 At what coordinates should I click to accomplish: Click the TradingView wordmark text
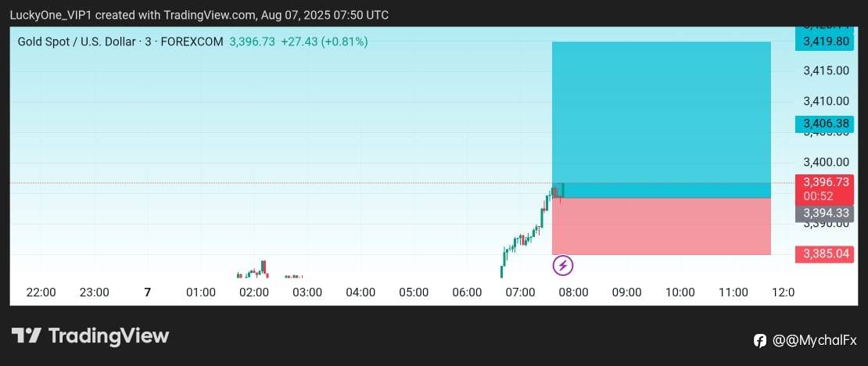point(109,336)
